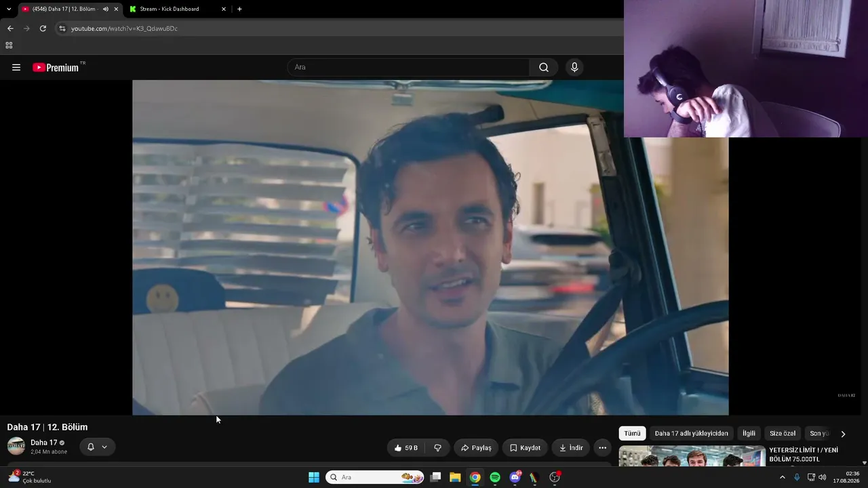Like the video with thumbs up
Viewport: 868px width, 488px height.
[x=406, y=448]
